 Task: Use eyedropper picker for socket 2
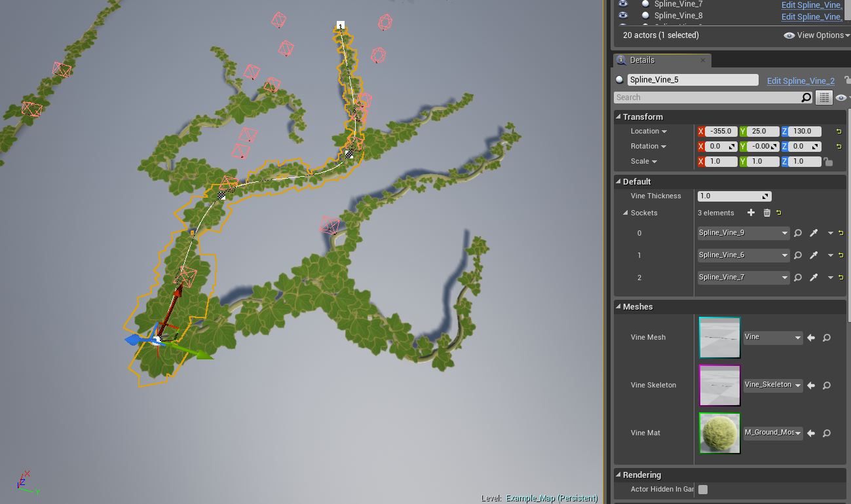pos(814,278)
